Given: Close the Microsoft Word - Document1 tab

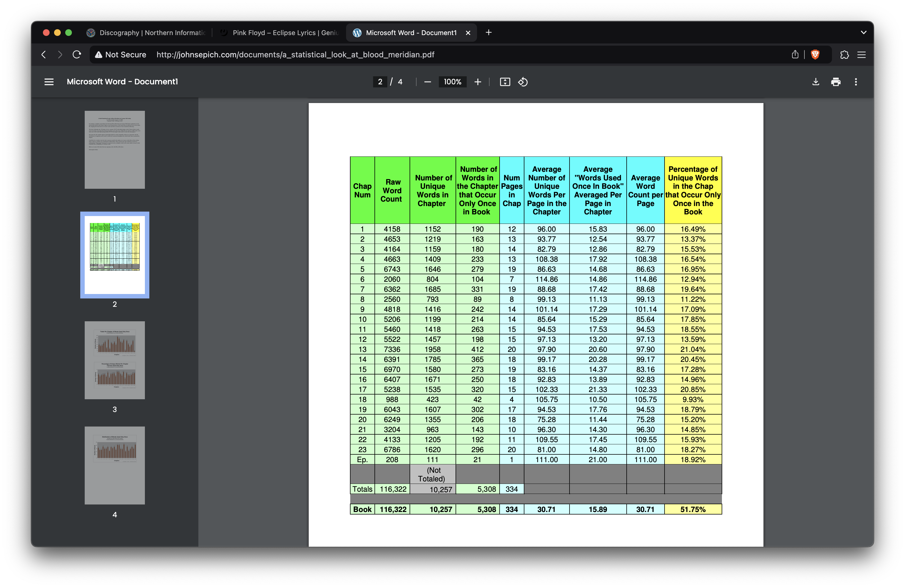Looking at the screenshot, I should coord(468,33).
